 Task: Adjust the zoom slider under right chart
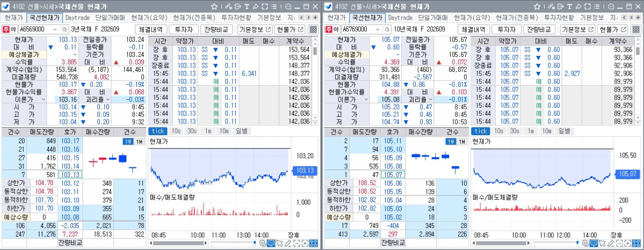(x=577, y=242)
